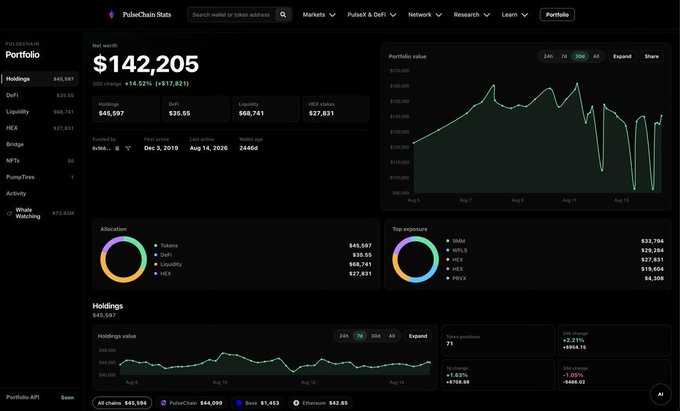The width and height of the screenshot is (680, 411).
Task: Set Portfolio value chart to All
Action: pos(596,56)
